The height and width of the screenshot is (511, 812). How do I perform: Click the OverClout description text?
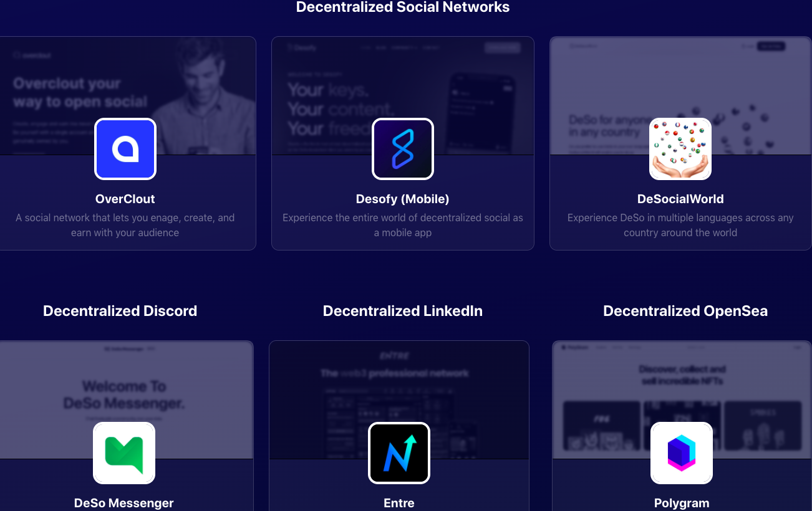(125, 225)
